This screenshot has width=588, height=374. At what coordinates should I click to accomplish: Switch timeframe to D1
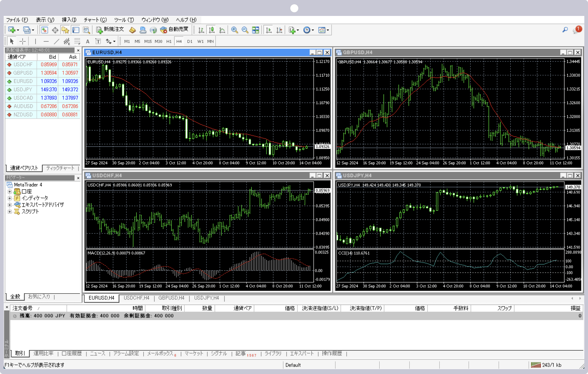pyautogui.click(x=190, y=41)
